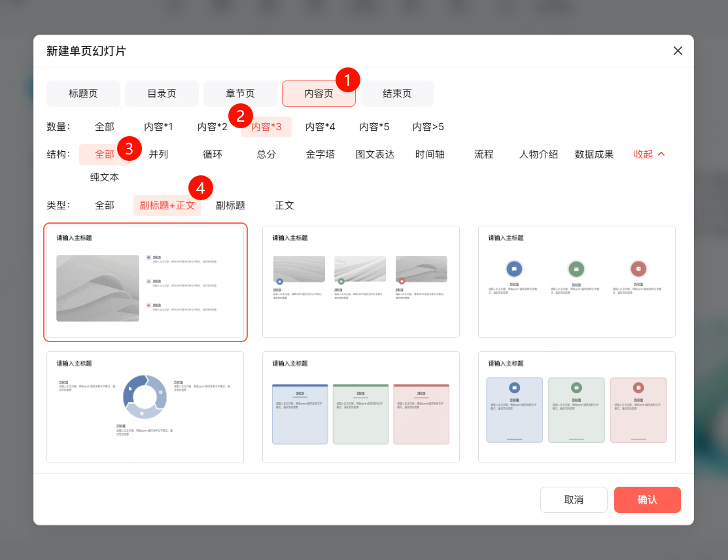Screen dimensions: 728x560
Task: Select the template of three cards with round icons
Action: [x=577, y=407]
